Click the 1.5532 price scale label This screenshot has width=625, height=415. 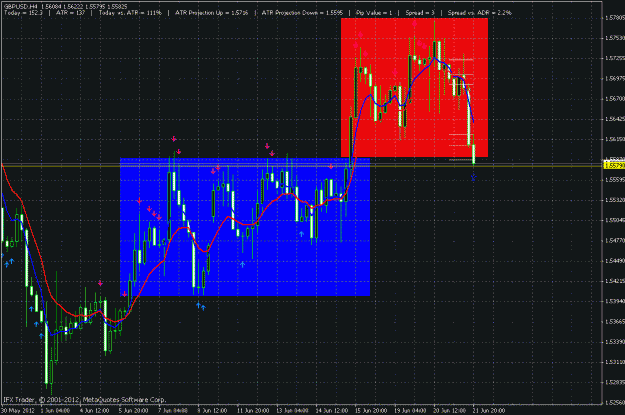click(x=615, y=200)
